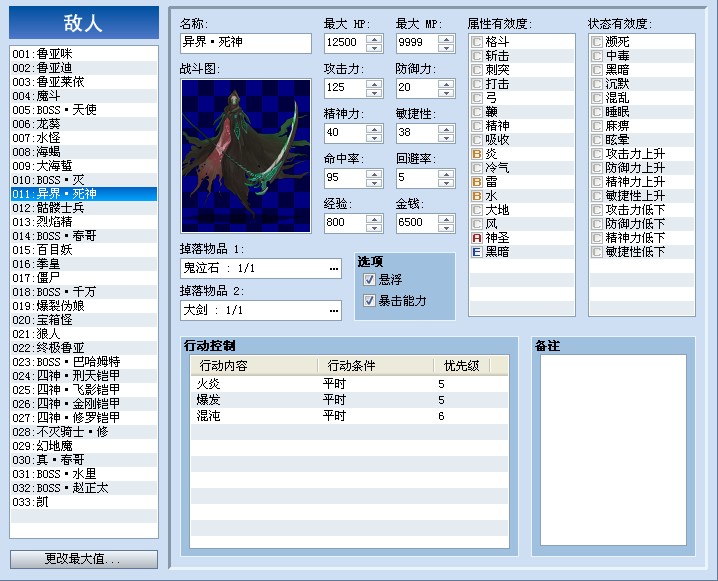The height and width of the screenshot is (581, 718).
Task: Select enemy 010:BOSS▪灭
Action: point(84,180)
